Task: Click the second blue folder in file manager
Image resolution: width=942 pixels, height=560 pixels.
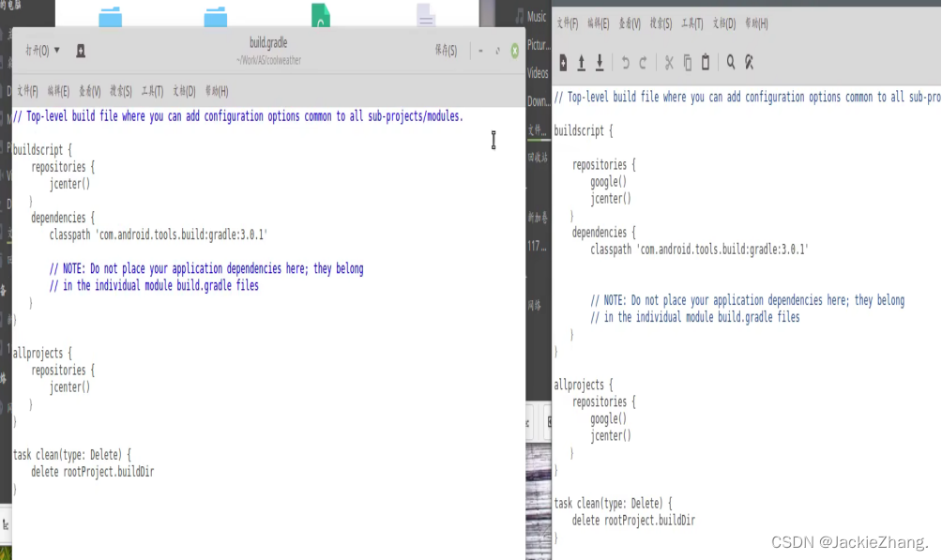Action: pyautogui.click(x=216, y=16)
